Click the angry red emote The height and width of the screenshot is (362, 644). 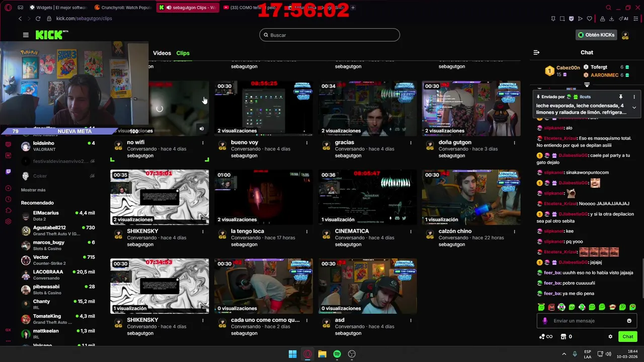(x=551, y=307)
